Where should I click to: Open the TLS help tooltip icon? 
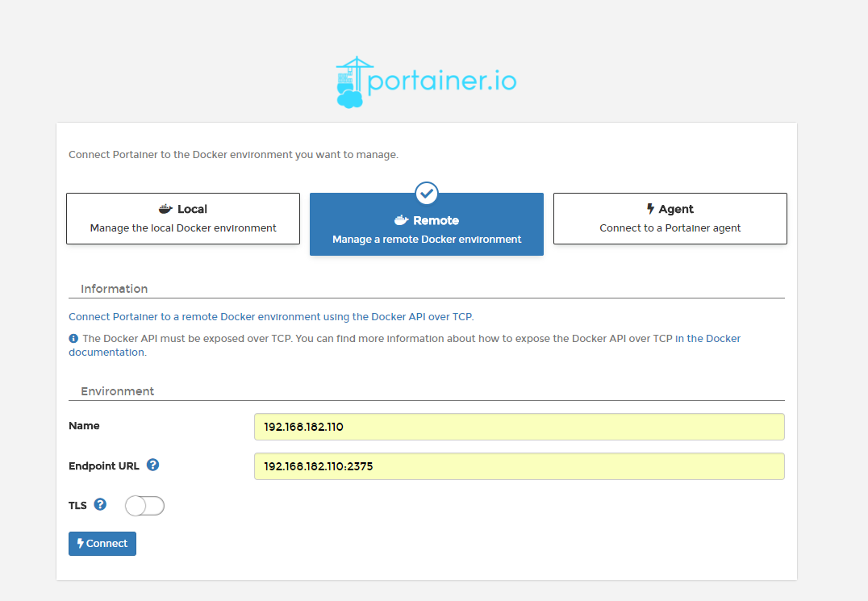point(100,505)
